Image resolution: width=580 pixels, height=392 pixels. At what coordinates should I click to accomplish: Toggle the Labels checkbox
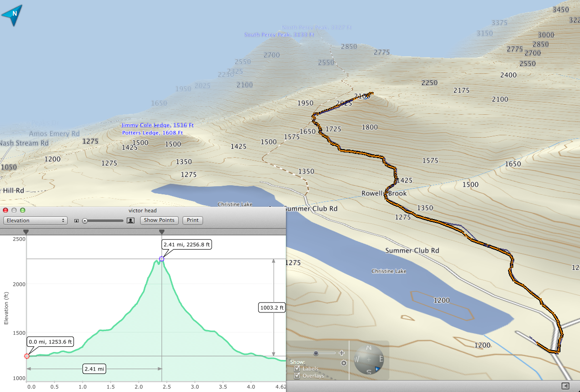click(x=297, y=369)
